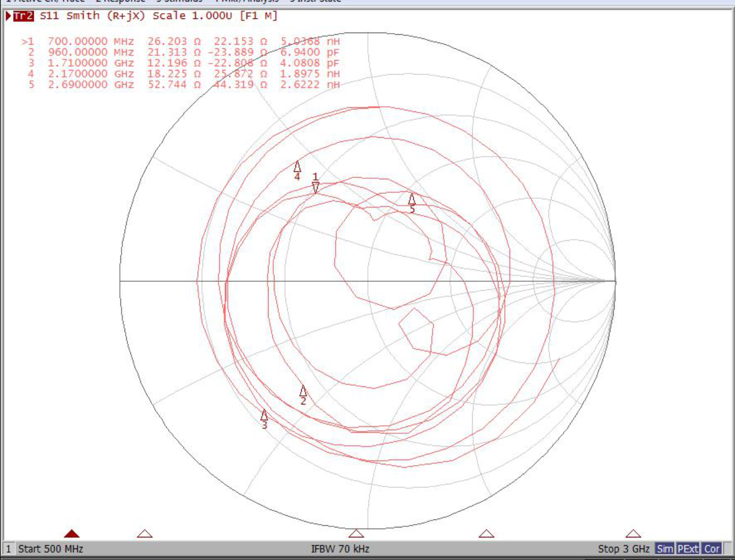This screenshot has height=560, width=735.
Task: Click the Sim status indicator
Action: [665, 549]
